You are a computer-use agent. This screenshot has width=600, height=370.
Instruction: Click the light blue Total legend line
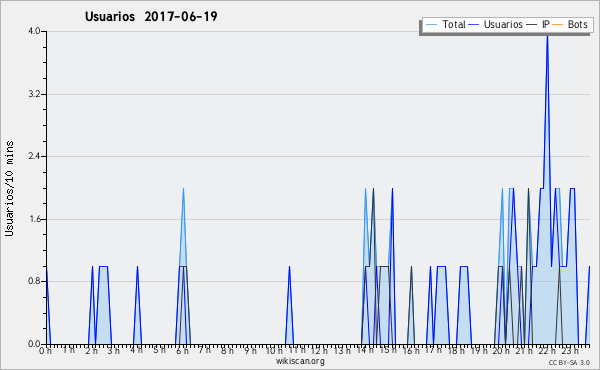click(431, 25)
